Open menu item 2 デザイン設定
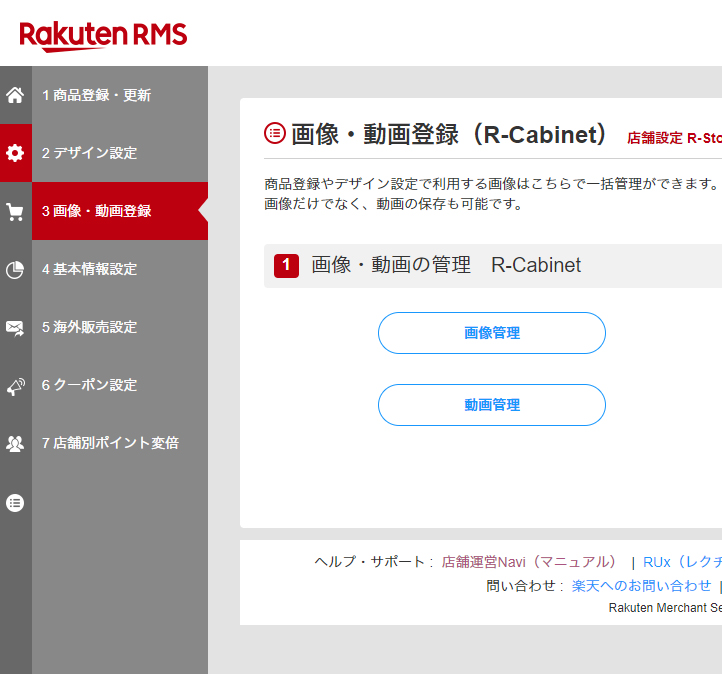The height and width of the screenshot is (674, 722). (120, 153)
